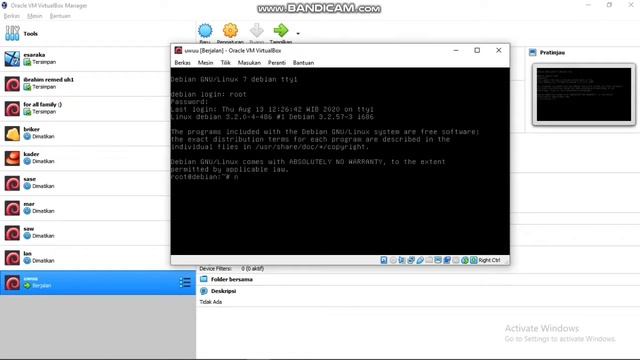Image resolution: width=640 pixels, height=360 pixels.
Task: Click Tidak Ada under Deskripsi
Action: point(211,302)
